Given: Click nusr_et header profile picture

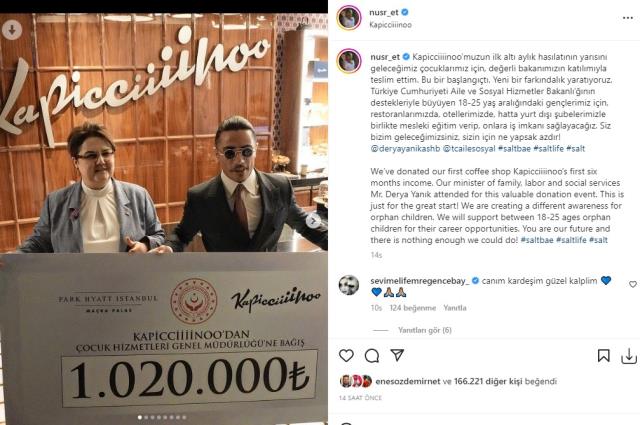Looking at the screenshot, I should 349,18.
